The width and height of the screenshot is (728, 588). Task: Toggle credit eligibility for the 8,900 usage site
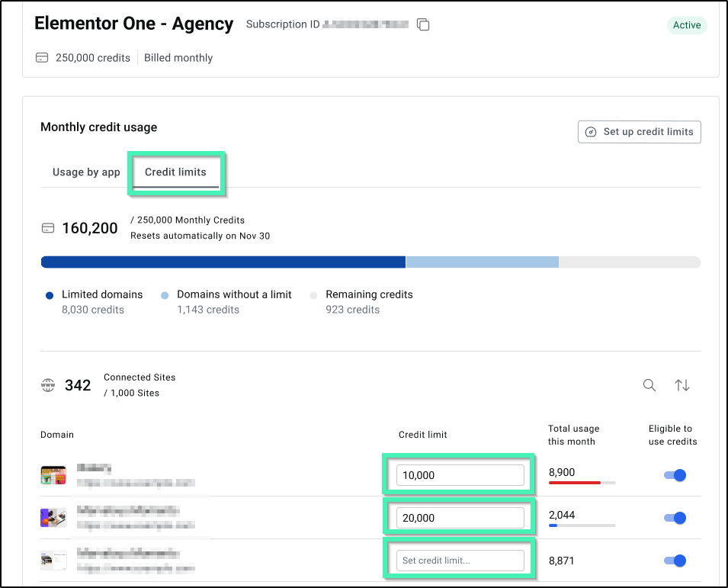(x=675, y=475)
